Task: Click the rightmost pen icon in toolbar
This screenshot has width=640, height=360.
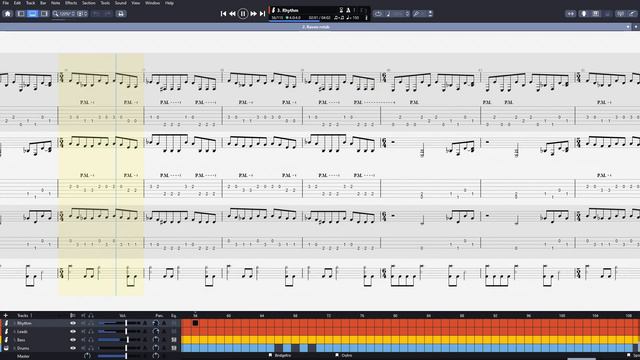Action: point(632,14)
